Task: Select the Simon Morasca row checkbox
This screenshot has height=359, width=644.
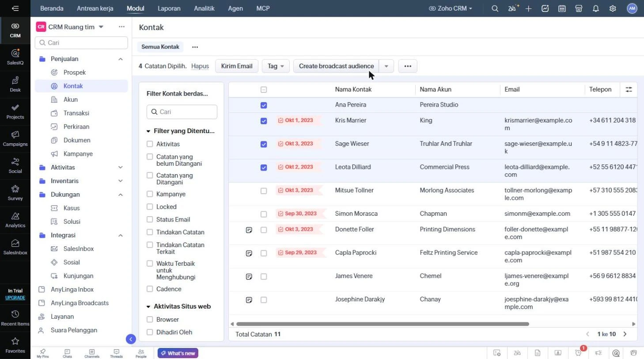Action: pos(264,214)
